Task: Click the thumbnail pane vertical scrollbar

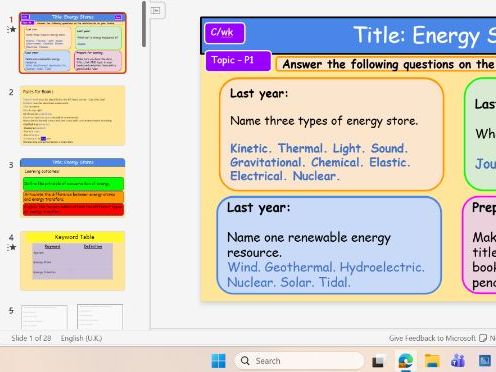Action: 144,24
